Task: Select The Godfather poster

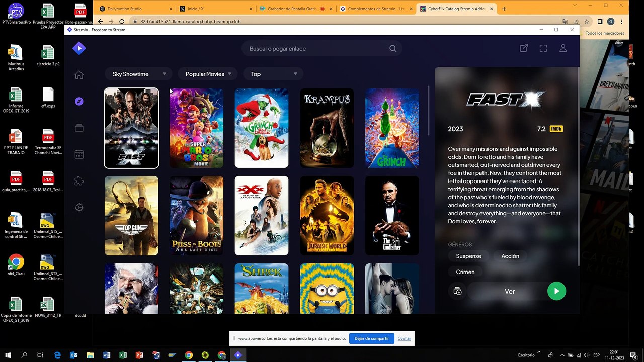Action: 392,216
